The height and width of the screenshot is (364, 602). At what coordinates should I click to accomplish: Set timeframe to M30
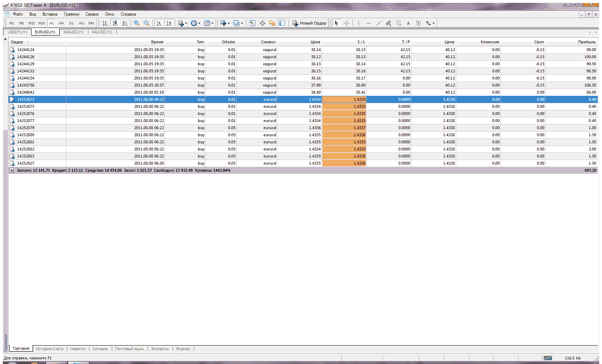pyautogui.click(x=42, y=23)
